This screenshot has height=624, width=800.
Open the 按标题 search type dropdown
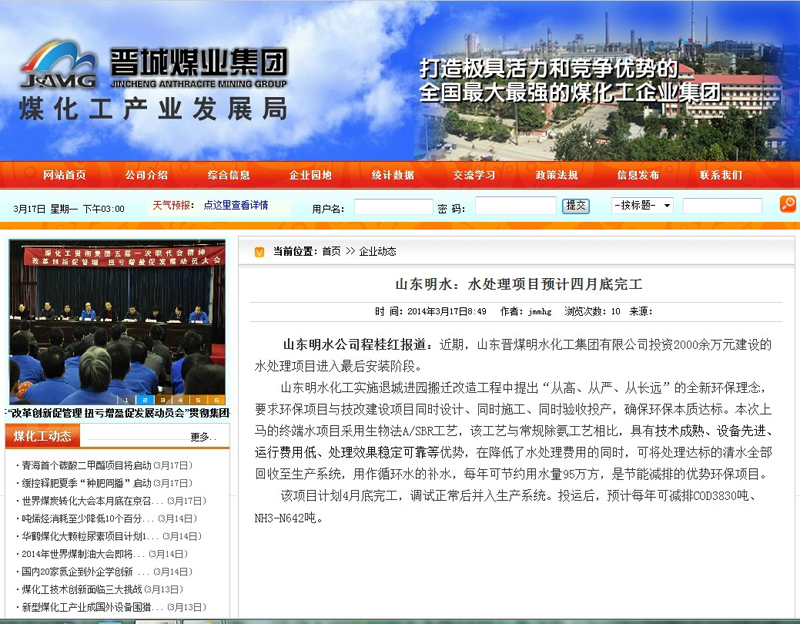[642, 206]
